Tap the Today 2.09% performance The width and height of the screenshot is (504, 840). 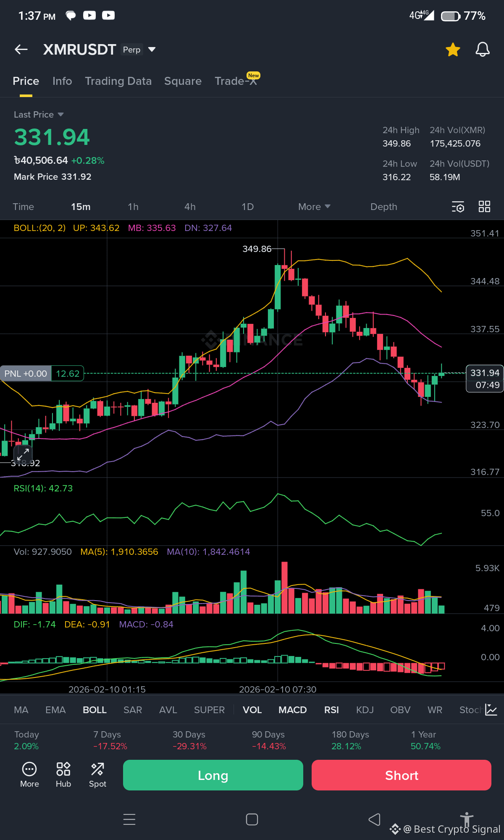pos(26,740)
